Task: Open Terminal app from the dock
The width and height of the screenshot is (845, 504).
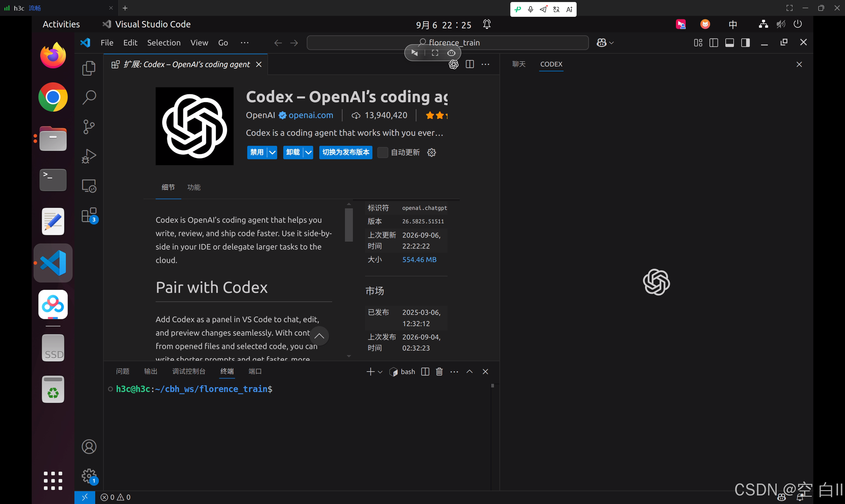Action: 53,180
